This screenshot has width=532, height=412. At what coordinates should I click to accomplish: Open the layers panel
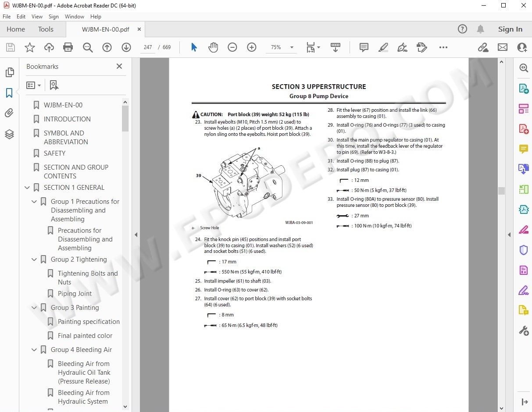click(9, 134)
